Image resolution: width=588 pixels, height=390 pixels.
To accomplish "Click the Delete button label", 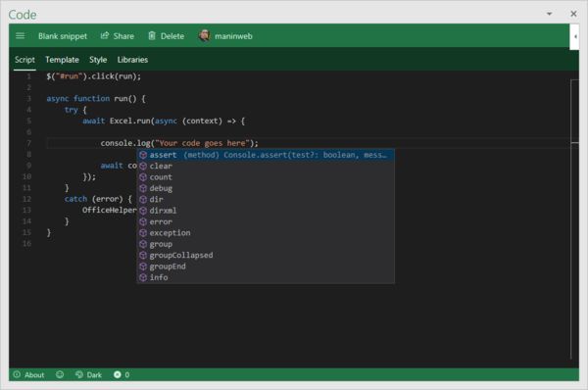I will (172, 36).
